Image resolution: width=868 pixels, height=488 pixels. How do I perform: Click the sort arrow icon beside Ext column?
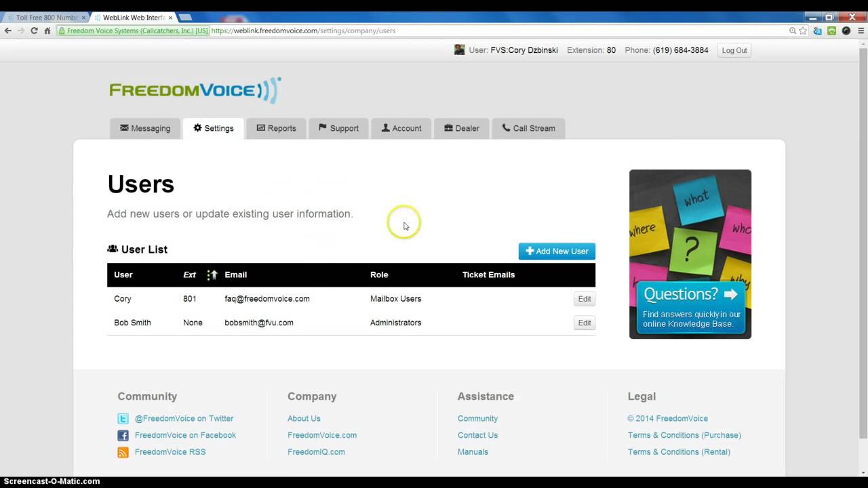[212, 274]
